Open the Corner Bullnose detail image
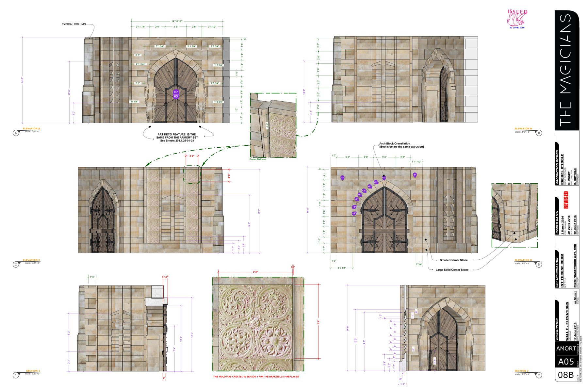The width and height of the screenshot is (588, 392). (x=273, y=125)
